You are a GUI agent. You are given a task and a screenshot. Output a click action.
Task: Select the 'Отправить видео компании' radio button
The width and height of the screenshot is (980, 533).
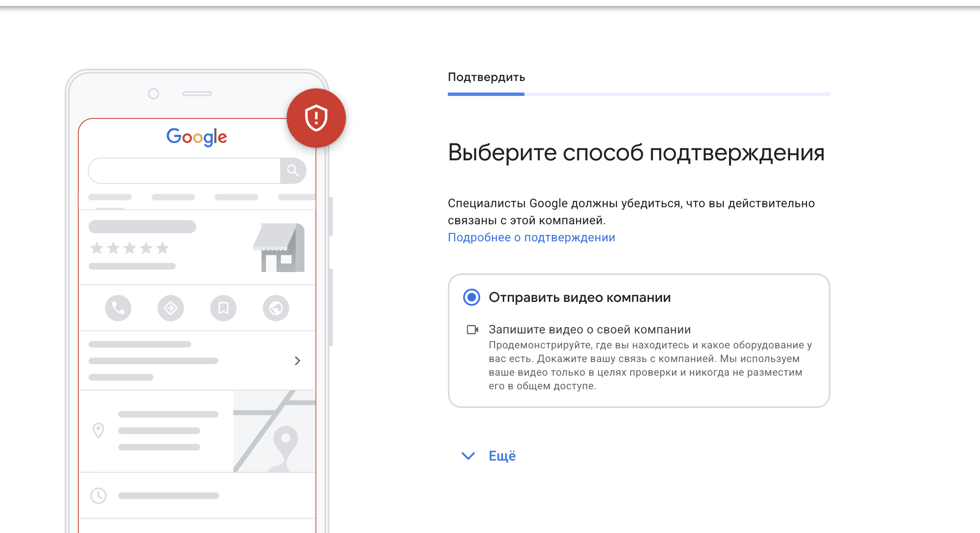click(x=471, y=297)
